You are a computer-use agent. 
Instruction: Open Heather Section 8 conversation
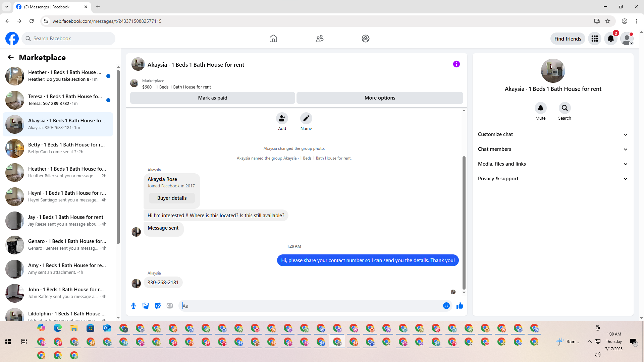tap(58, 76)
